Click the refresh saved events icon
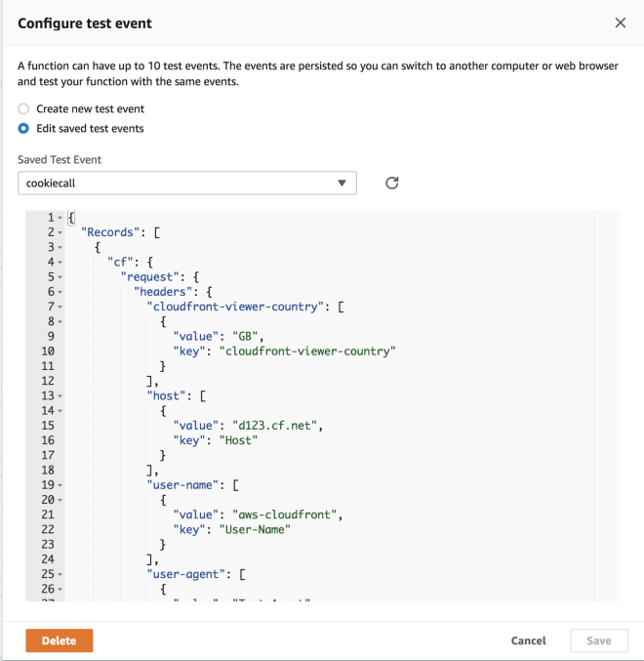 tap(391, 184)
